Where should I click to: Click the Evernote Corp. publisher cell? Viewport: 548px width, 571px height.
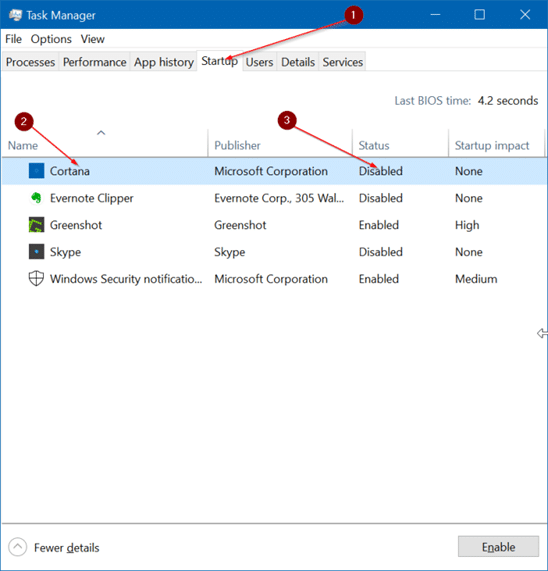pyautogui.click(x=279, y=198)
